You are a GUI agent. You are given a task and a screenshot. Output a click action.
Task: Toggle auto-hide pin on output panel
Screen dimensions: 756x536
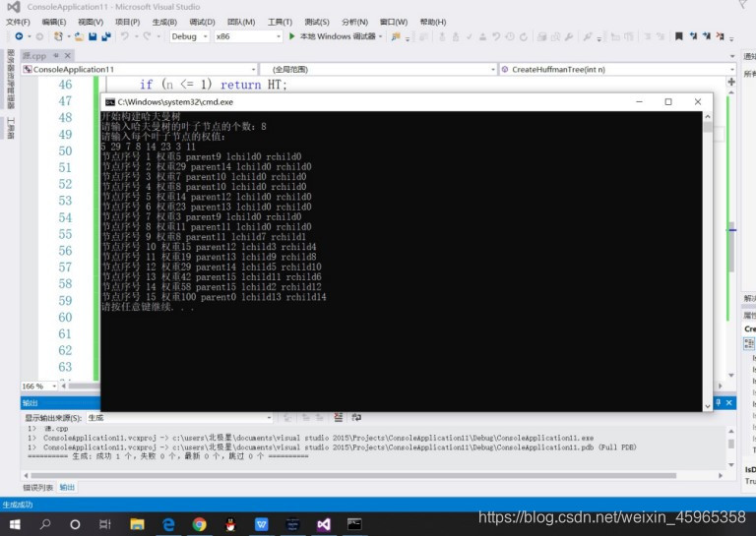tap(718, 402)
